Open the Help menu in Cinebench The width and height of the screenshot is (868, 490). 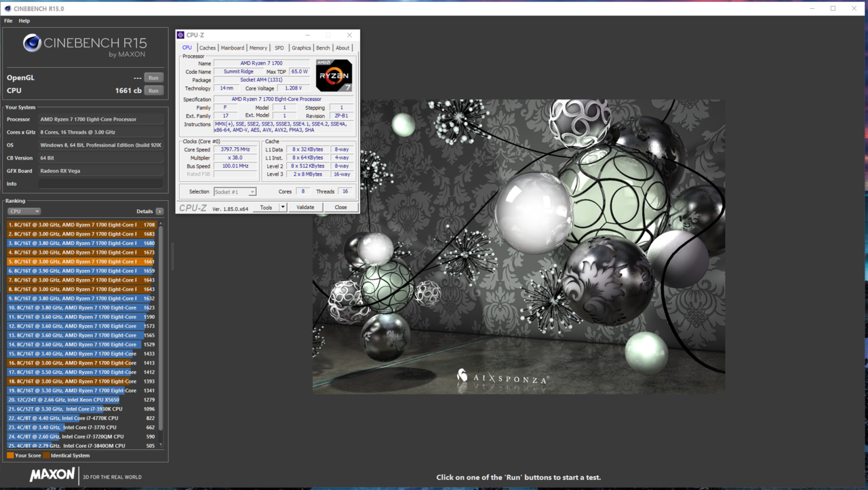[24, 21]
